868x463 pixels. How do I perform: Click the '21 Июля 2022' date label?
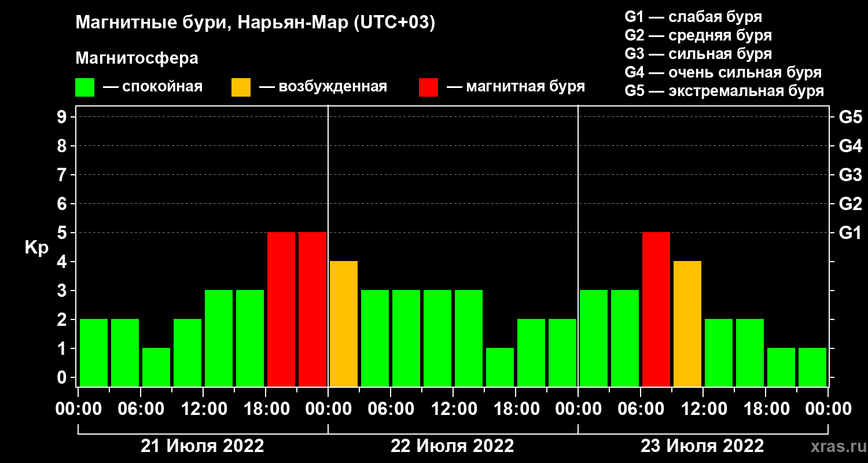203,446
